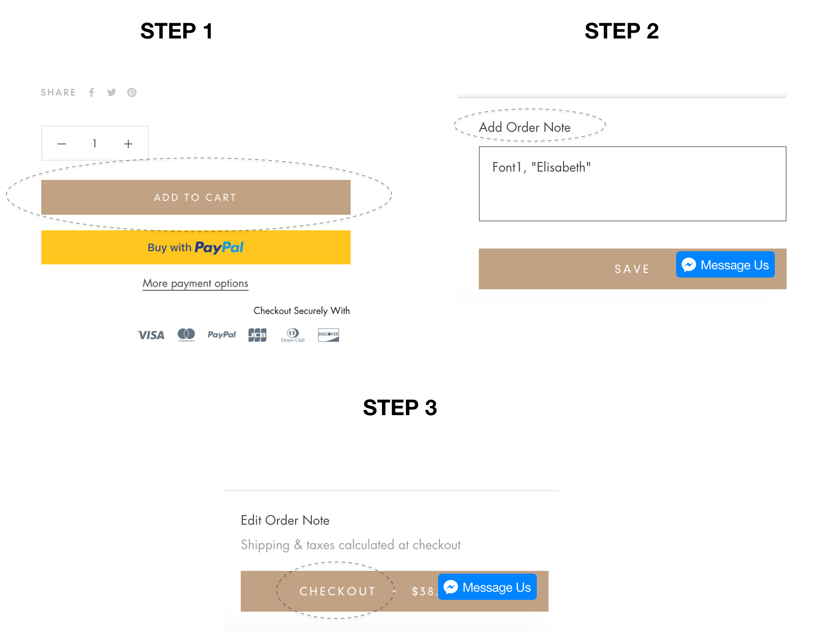
Task: Click the quantity number field
Action: click(x=95, y=144)
